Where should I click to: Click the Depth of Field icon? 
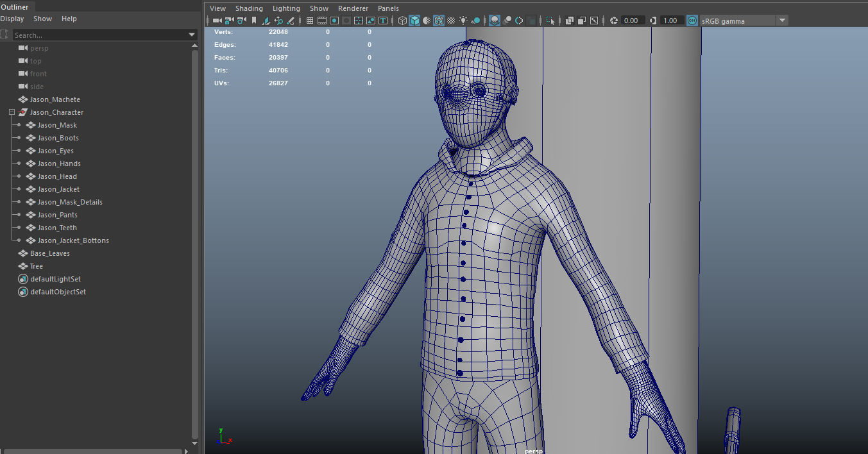point(531,21)
